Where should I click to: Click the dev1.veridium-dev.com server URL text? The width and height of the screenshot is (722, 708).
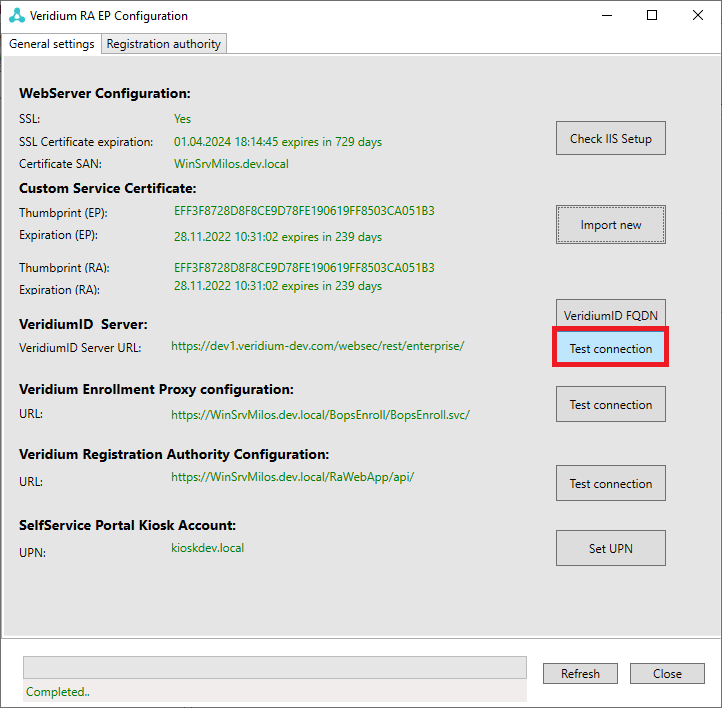pos(317,346)
